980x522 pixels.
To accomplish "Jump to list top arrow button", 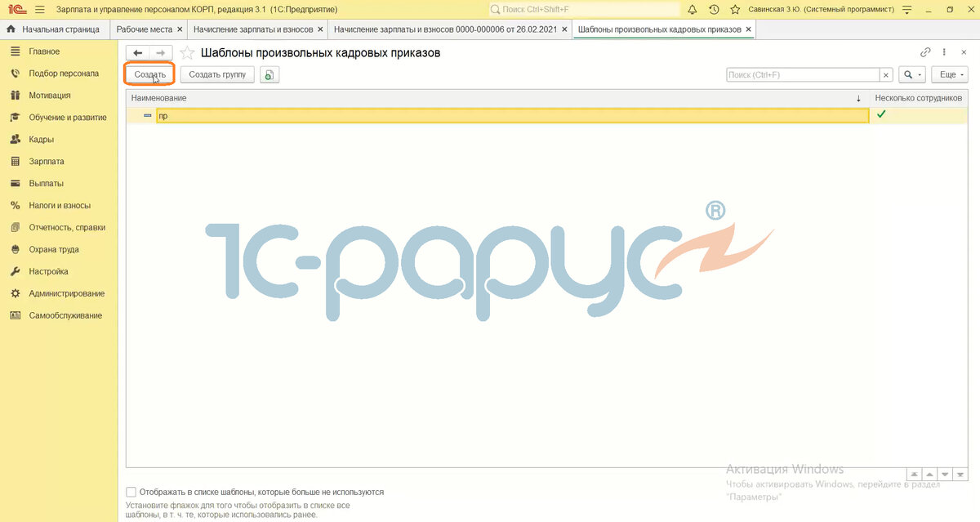I will point(915,474).
